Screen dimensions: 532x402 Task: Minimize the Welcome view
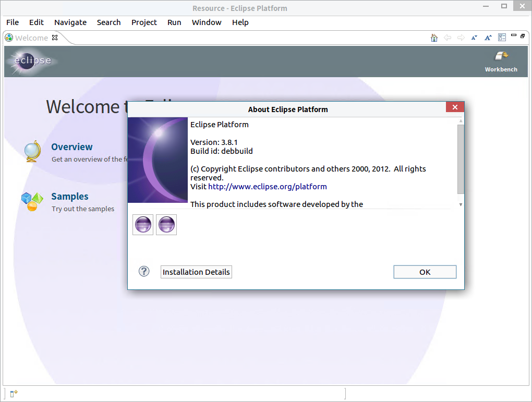514,35
